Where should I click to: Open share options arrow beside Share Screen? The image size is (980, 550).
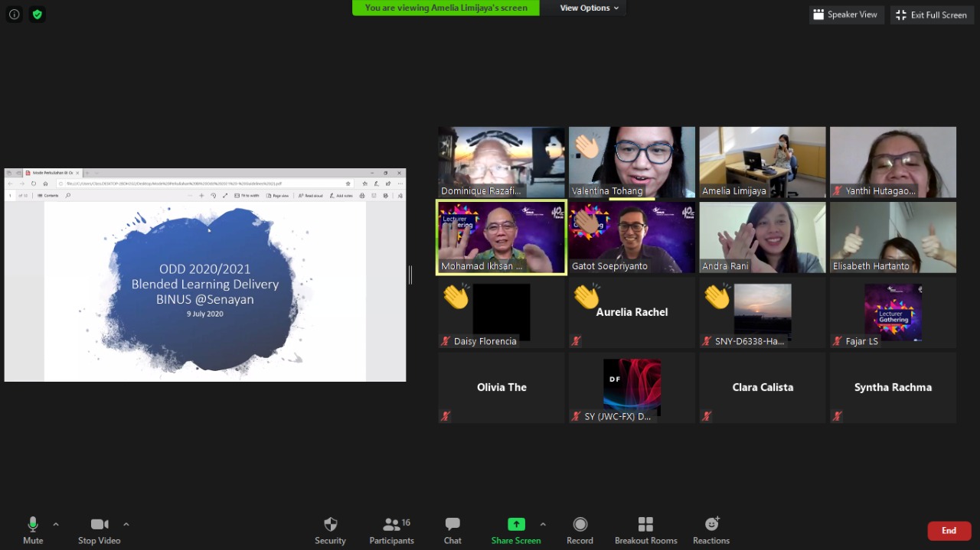pos(543,524)
